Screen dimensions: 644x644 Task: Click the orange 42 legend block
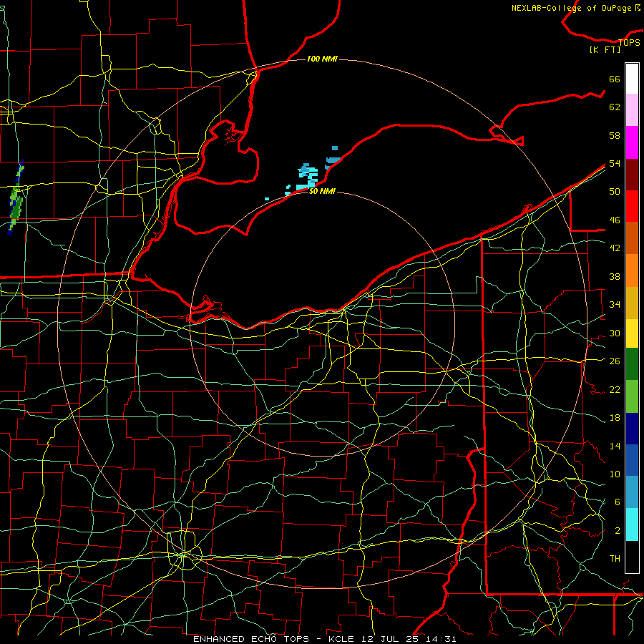(x=632, y=270)
